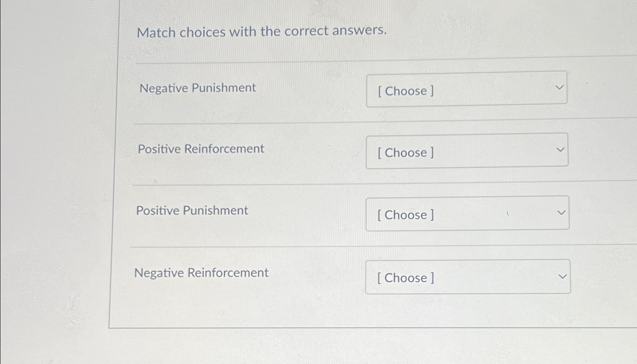Viewport: 637px width, 364px height.
Task: Open the Positive Reinforcement dropdown
Action: coord(467,151)
